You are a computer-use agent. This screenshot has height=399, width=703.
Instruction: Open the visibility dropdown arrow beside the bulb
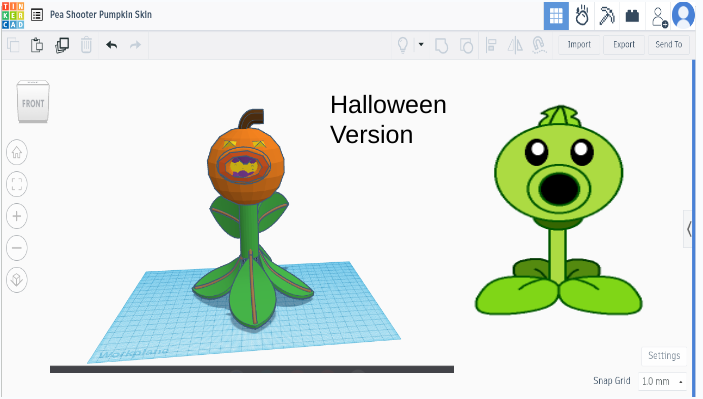[x=421, y=44]
